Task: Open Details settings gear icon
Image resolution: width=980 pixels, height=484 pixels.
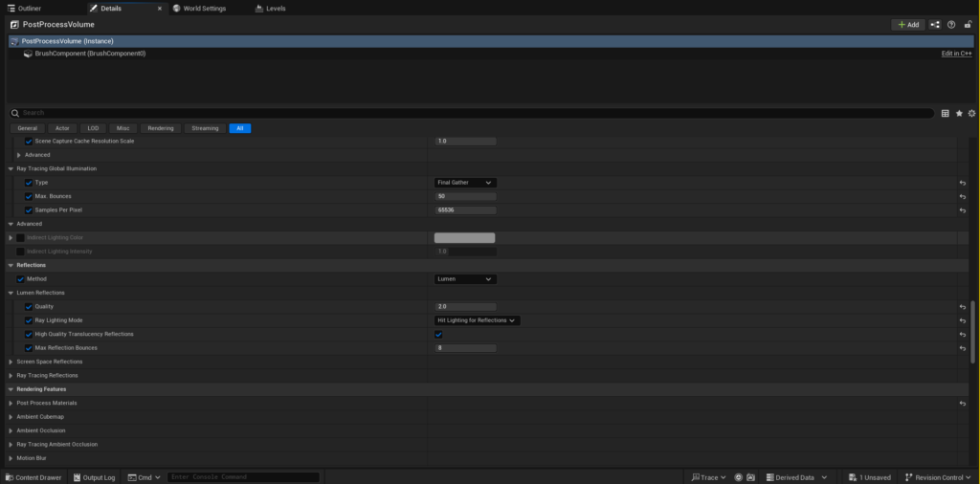Action: (971, 113)
